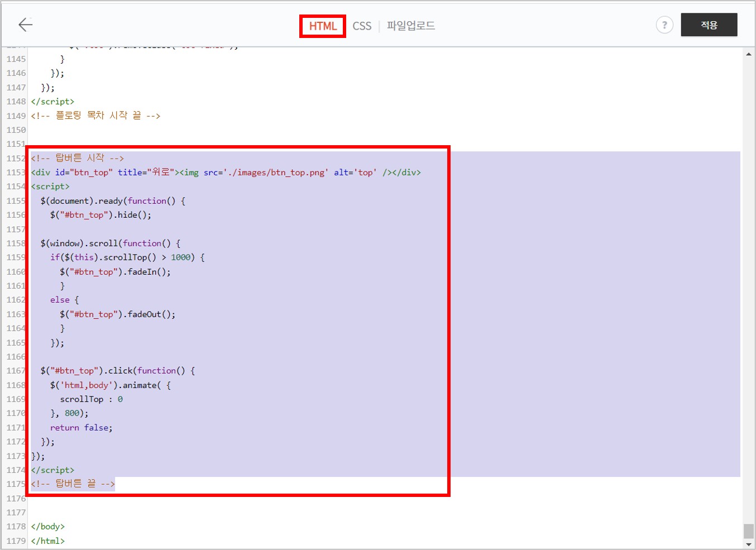Viewport: 756px width, 550px height.
Task: Click the scrollbar up arrow
Action: click(749, 54)
